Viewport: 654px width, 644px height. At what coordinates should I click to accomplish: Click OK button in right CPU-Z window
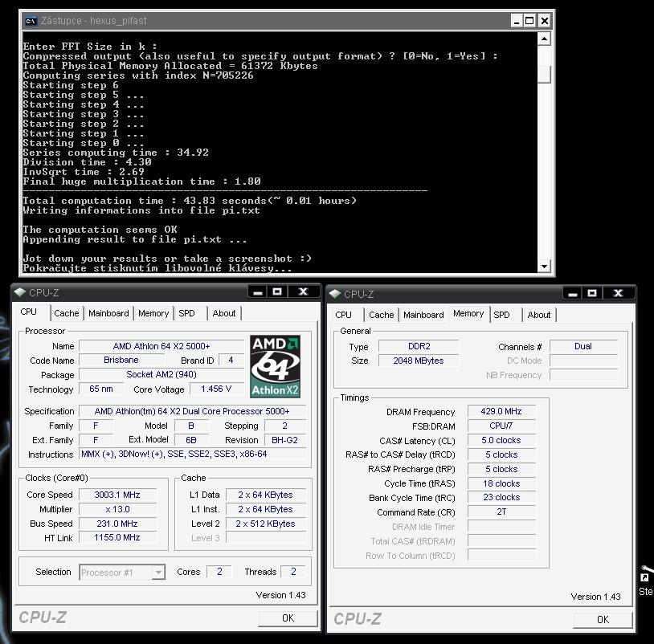click(603, 619)
